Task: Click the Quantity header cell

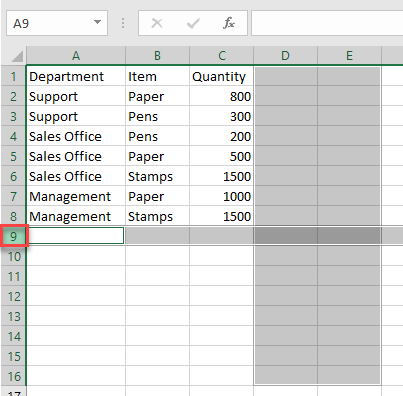Action: (221, 76)
